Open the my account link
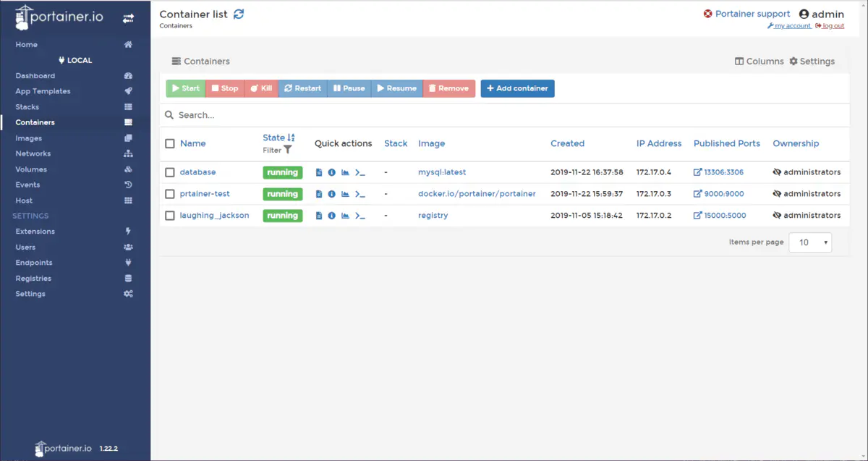 pos(789,26)
